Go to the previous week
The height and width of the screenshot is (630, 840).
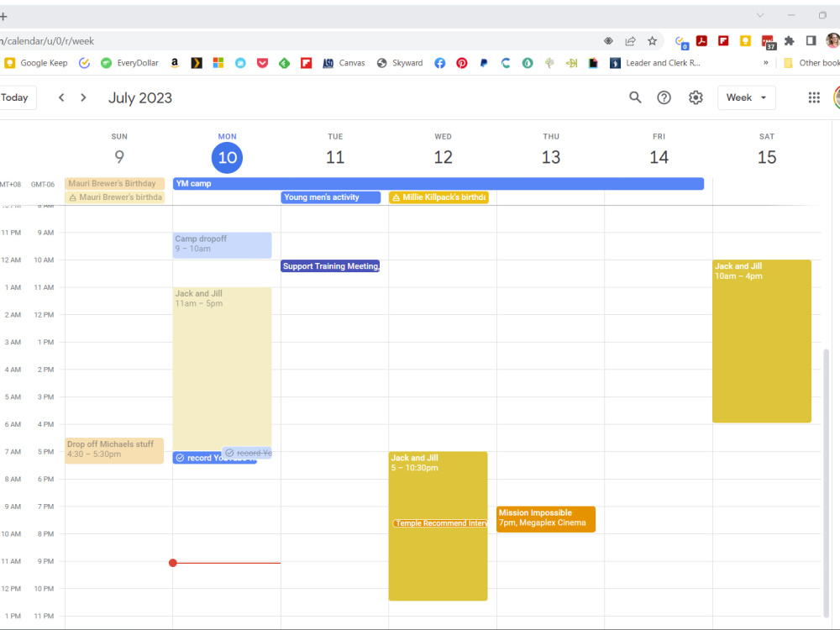[x=61, y=97]
